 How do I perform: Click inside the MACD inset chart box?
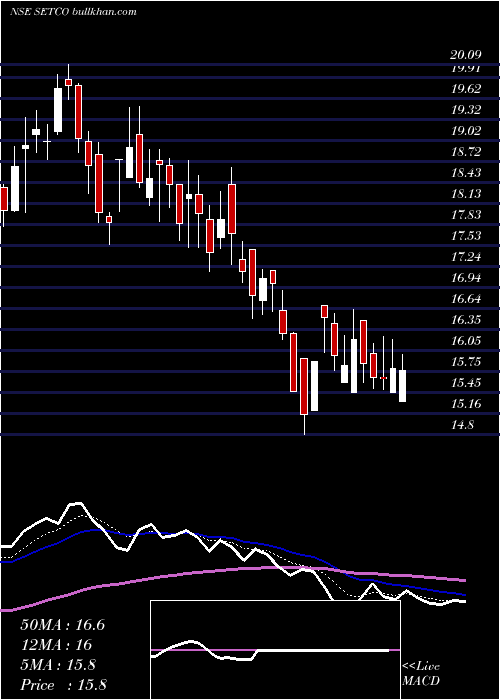coord(275,650)
